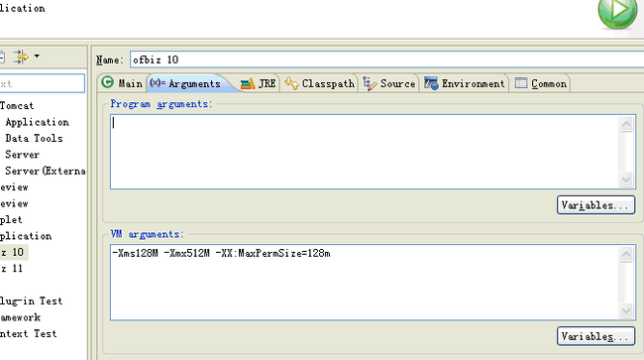Click the VM arguments text -Xms128M -Xmx512M
Viewport: 644px width, 360px height.
click(161, 253)
